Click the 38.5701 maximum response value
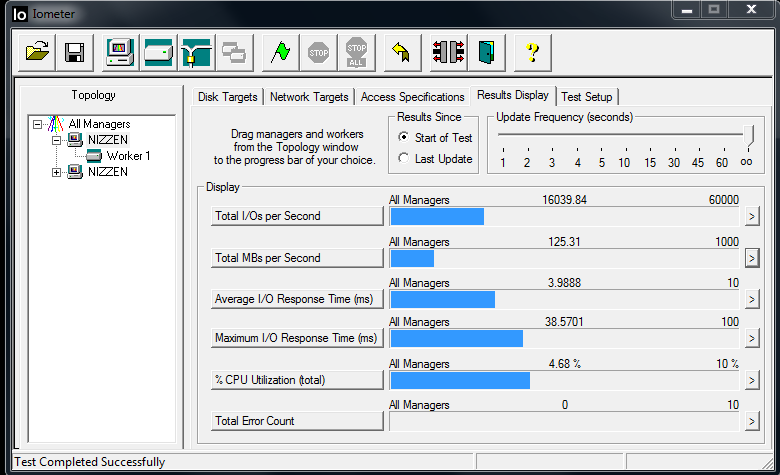 point(564,322)
